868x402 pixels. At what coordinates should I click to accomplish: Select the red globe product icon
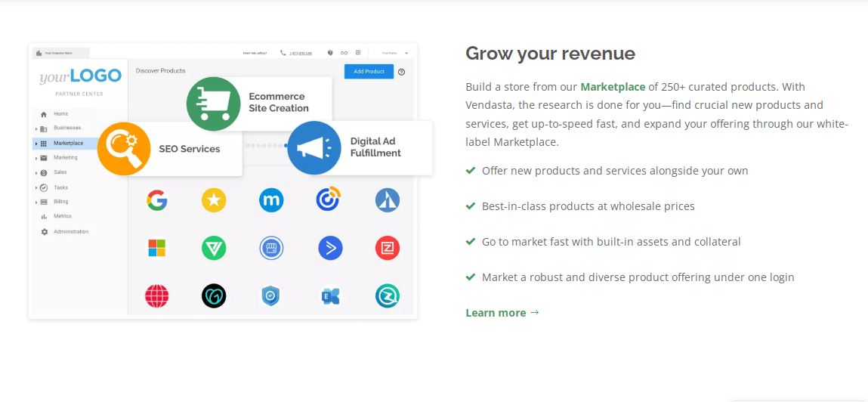pos(156,295)
